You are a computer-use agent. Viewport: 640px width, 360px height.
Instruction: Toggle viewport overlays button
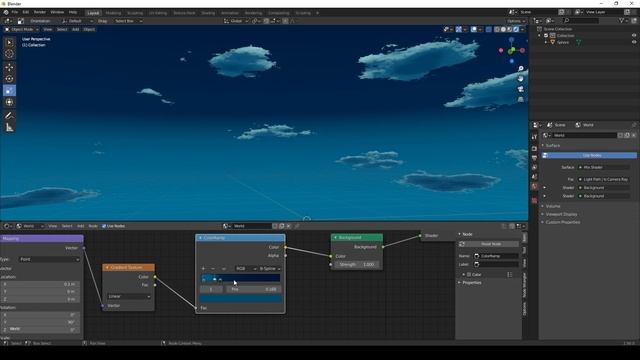[x=473, y=29]
